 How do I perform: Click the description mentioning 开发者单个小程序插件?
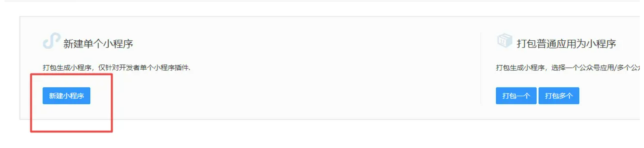(116, 68)
